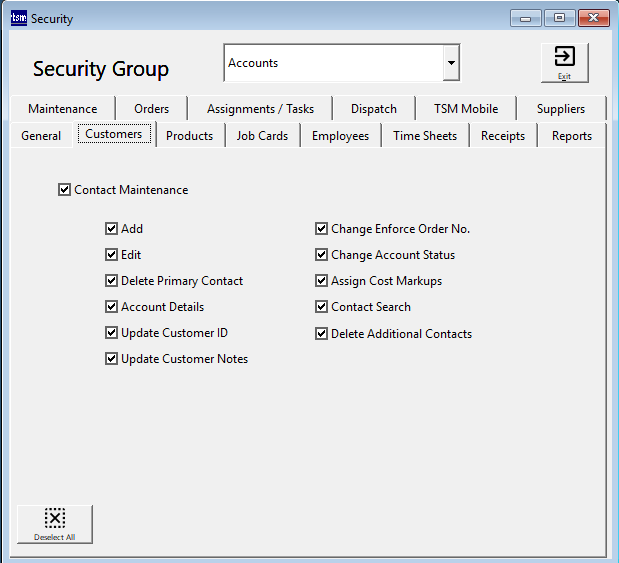Uncheck the Contact Maintenance checkbox
The image size is (619, 563).
click(65, 190)
